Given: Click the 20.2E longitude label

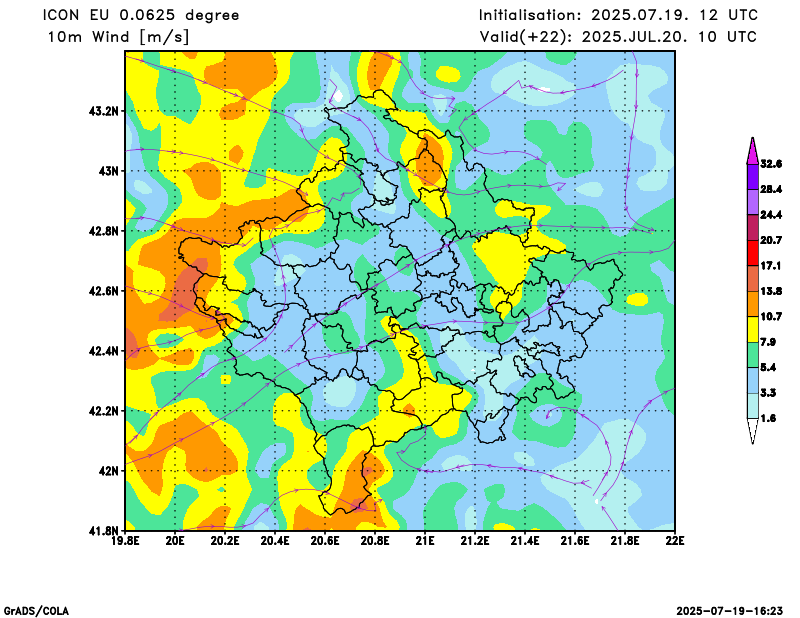Looking at the screenshot, I should pos(225,540).
